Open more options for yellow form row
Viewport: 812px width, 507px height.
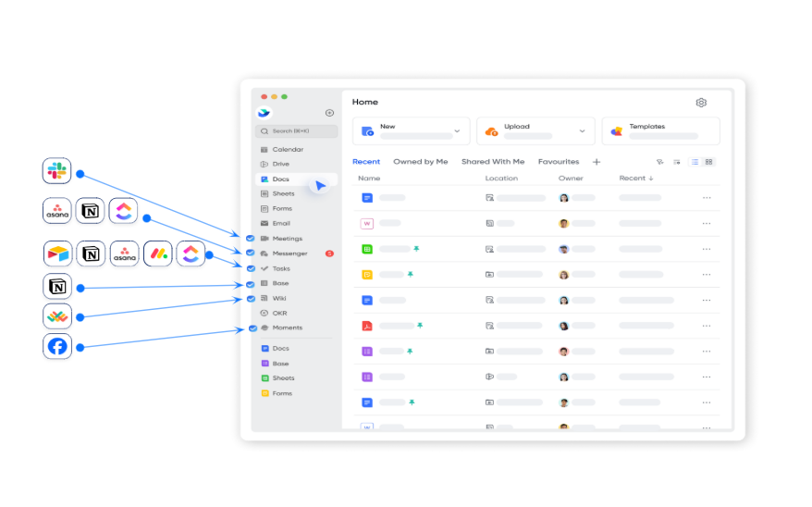707,275
